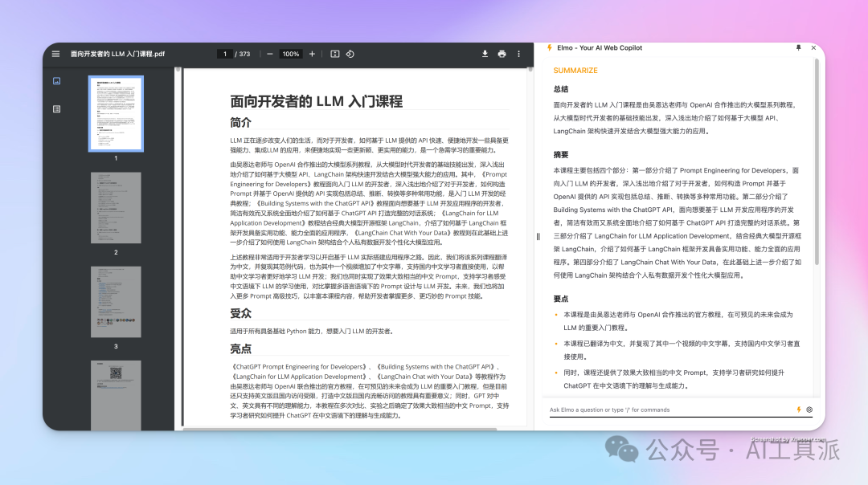Screen dimensions: 868x485
Task: Click the file name 面向开发者的 LLM 入门课程.pdf
Action: click(117, 54)
